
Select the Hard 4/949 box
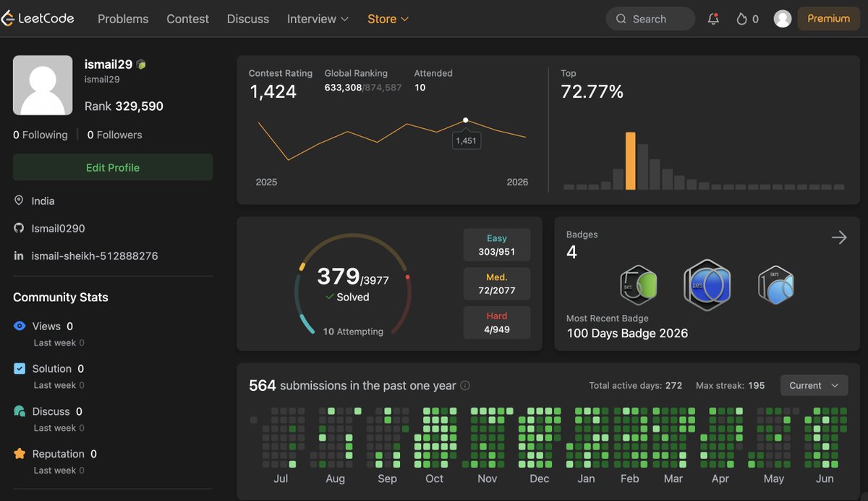coord(497,322)
